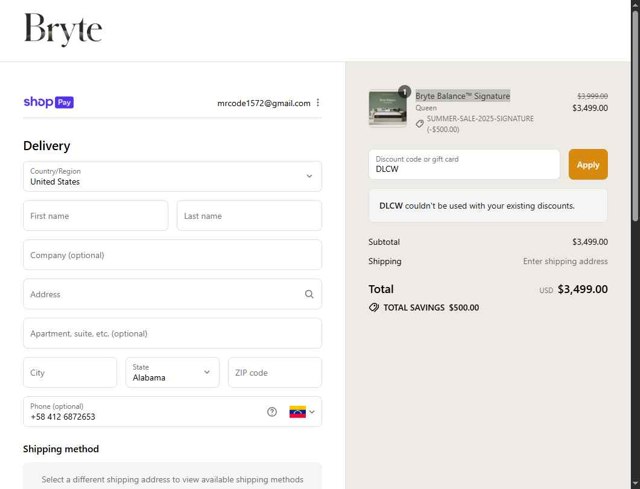The height and width of the screenshot is (489, 640).
Task: Click the Enter shipping address text
Action: 565,261
